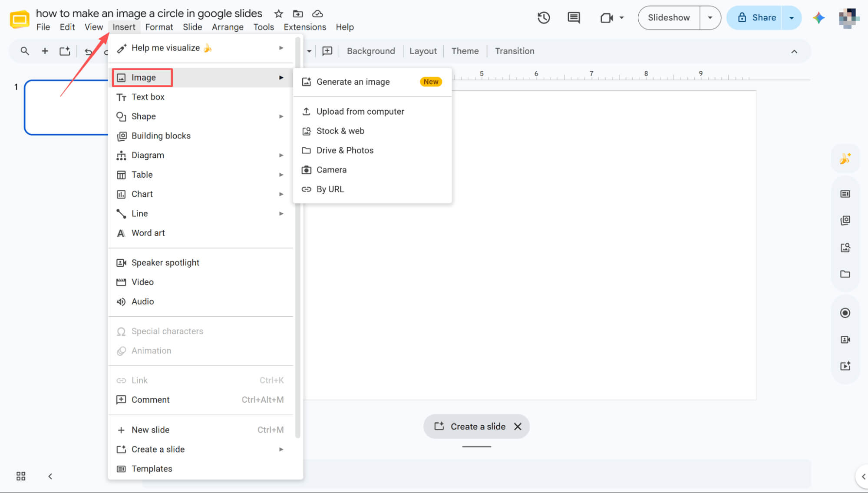Expand the Table submenu

click(281, 175)
